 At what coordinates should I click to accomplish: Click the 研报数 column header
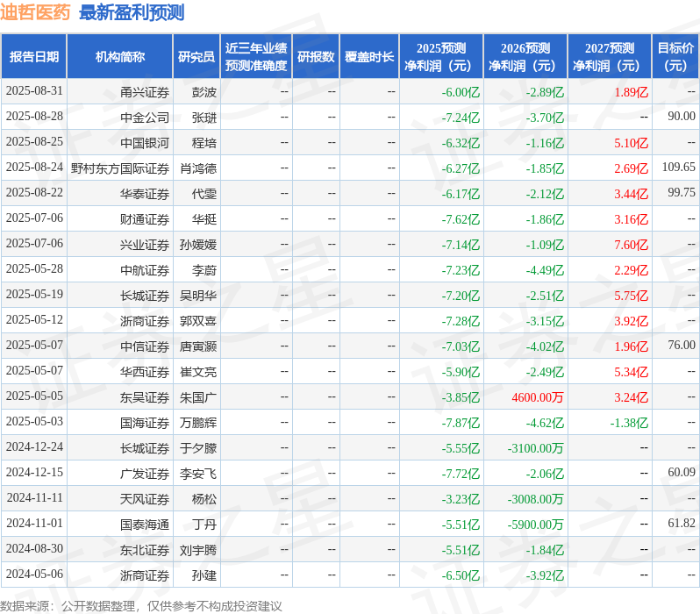click(316, 57)
